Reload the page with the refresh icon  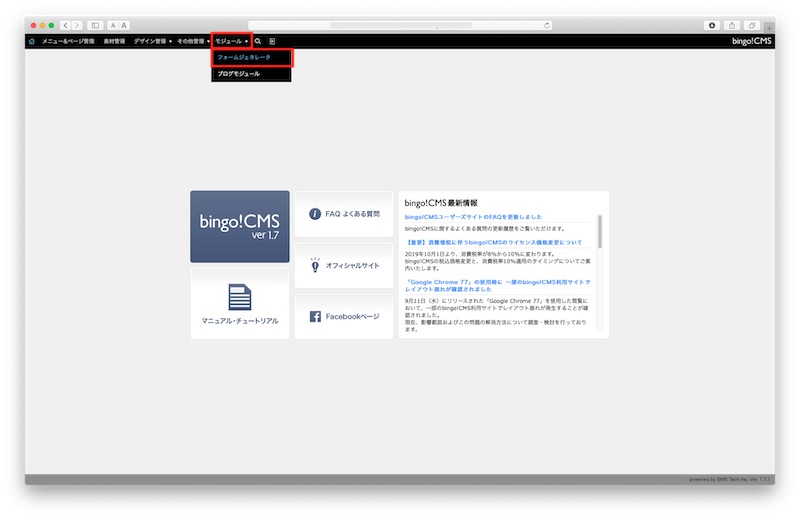[x=547, y=25]
